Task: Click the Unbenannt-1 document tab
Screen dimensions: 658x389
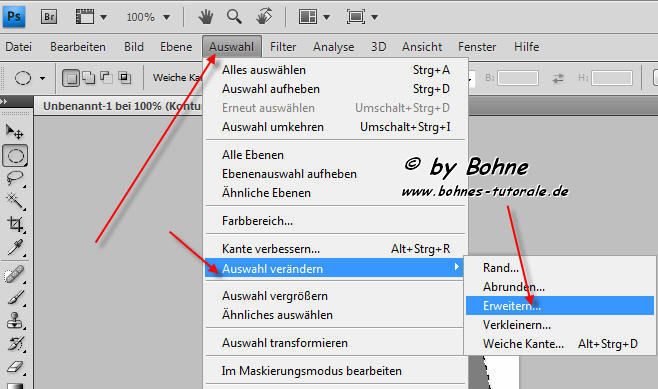Action: click(122, 106)
